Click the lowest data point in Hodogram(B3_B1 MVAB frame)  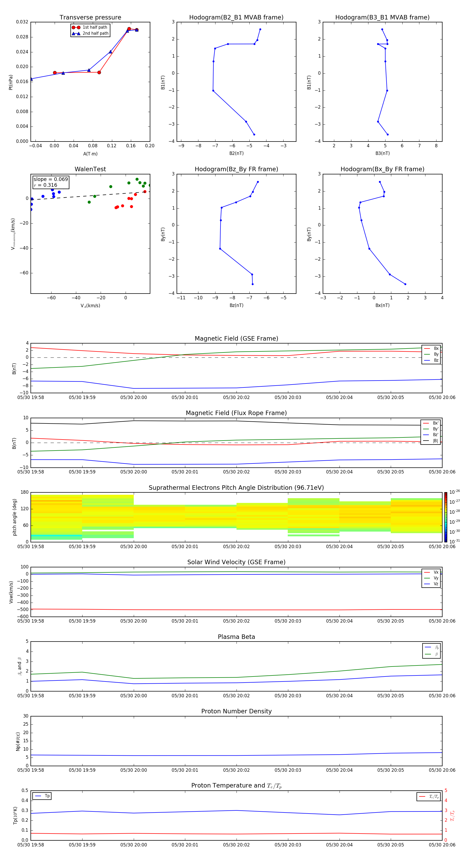pos(388,134)
